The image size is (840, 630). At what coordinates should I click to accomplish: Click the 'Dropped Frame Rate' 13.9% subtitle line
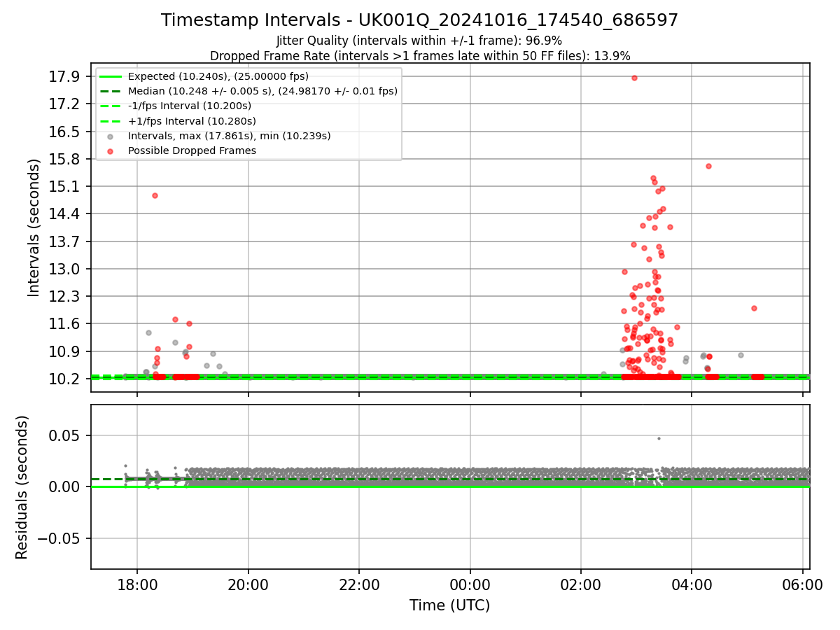(x=420, y=56)
